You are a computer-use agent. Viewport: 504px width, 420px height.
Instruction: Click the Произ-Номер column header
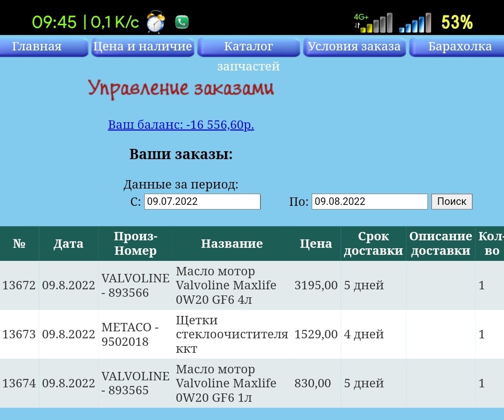point(135,244)
